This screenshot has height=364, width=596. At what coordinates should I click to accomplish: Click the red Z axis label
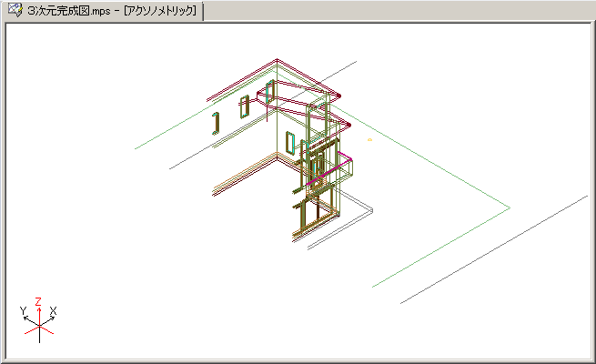click(38, 299)
